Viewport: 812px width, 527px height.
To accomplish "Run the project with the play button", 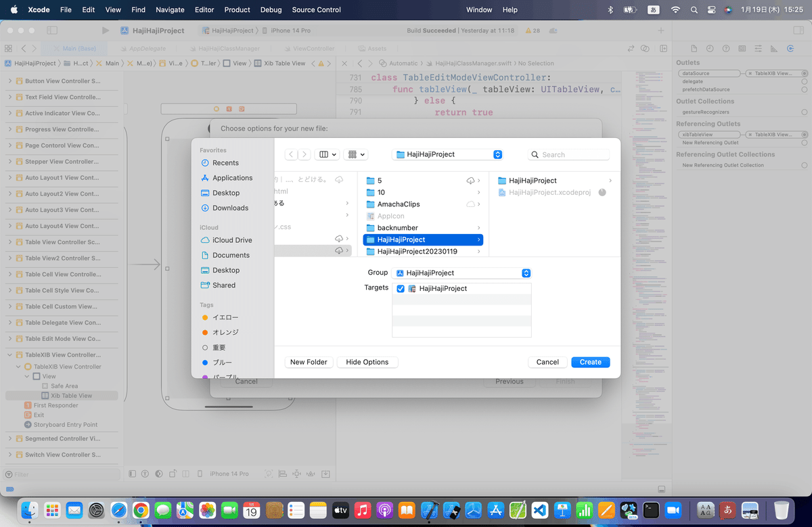I will 105,30.
